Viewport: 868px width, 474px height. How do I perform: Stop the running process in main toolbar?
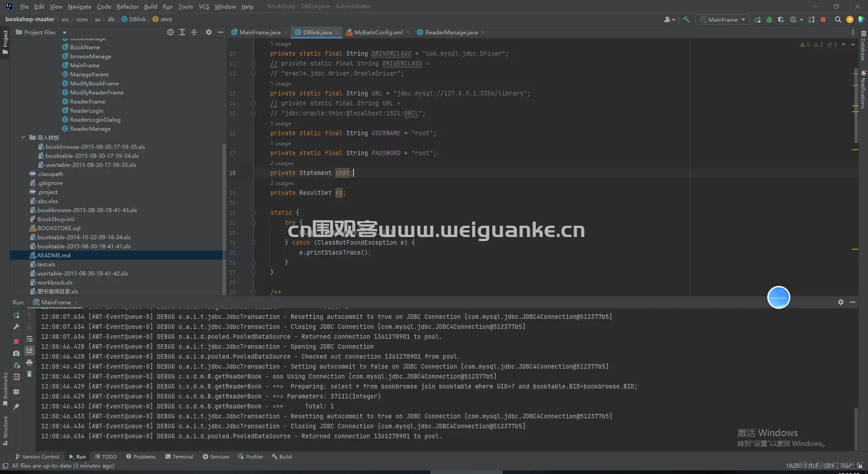[x=823, y=19]
